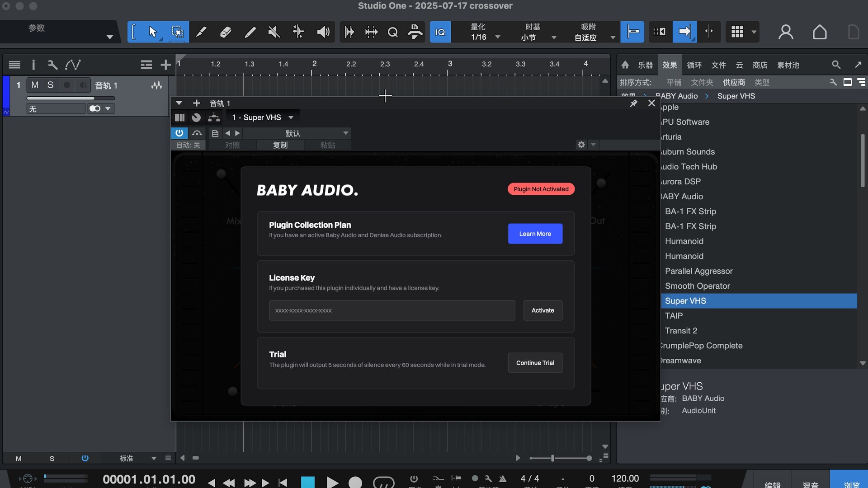Click the license key input field
868x488 pixels.
392,310
